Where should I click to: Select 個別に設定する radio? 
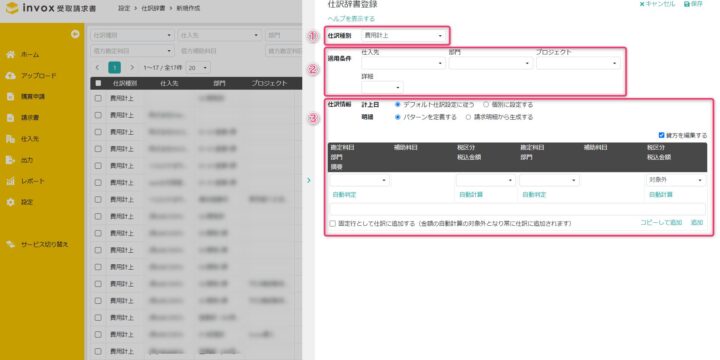[x=486, y=105]
